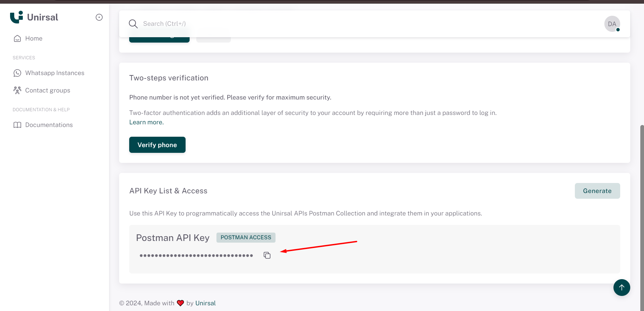Click the DOCUMENTATION & HELP label
The image size is (644, 311).
tap(41, 110)
